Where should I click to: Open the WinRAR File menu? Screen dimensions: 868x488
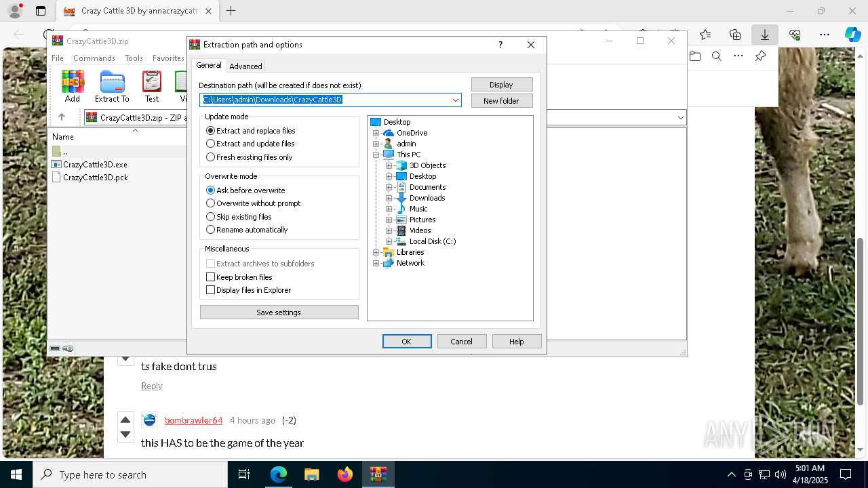[x=58, y=58]
